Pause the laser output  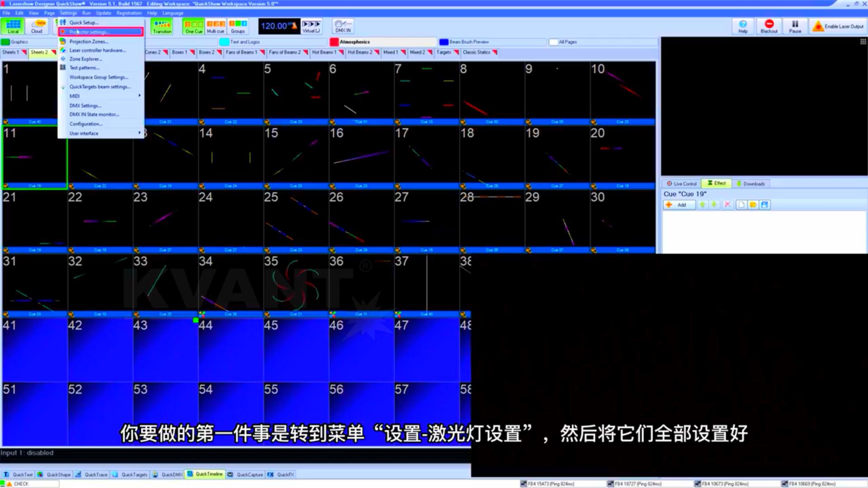(x=795, y=26)
